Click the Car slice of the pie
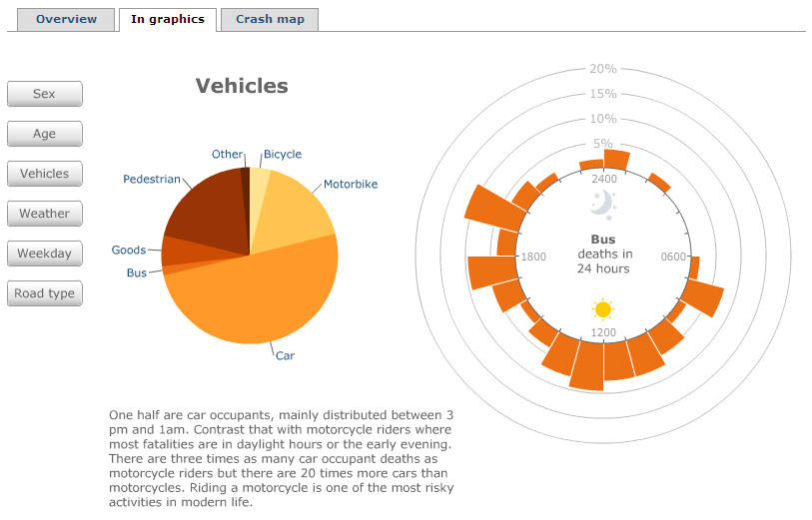This screenshot has height=520, width=812. [x=260, y=299]
